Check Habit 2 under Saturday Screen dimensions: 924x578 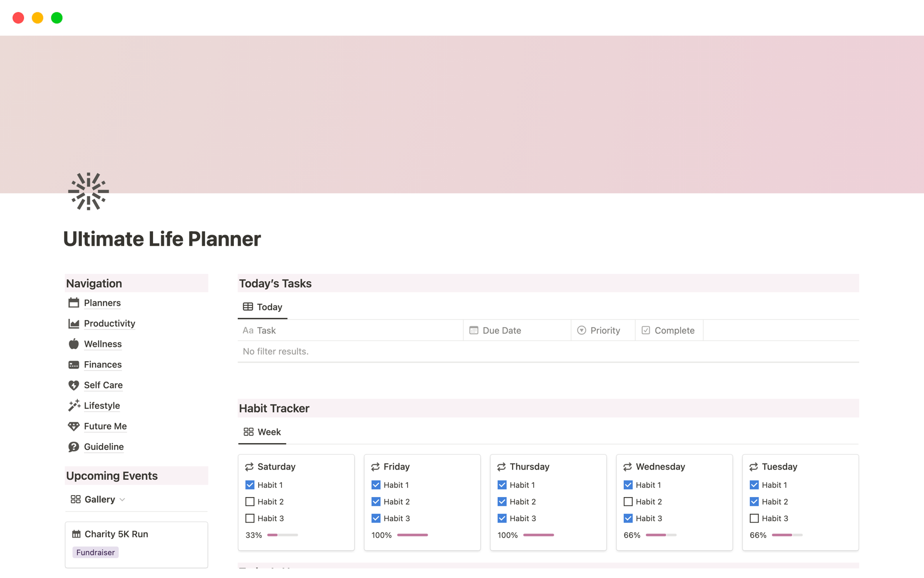tap(250, 502)
